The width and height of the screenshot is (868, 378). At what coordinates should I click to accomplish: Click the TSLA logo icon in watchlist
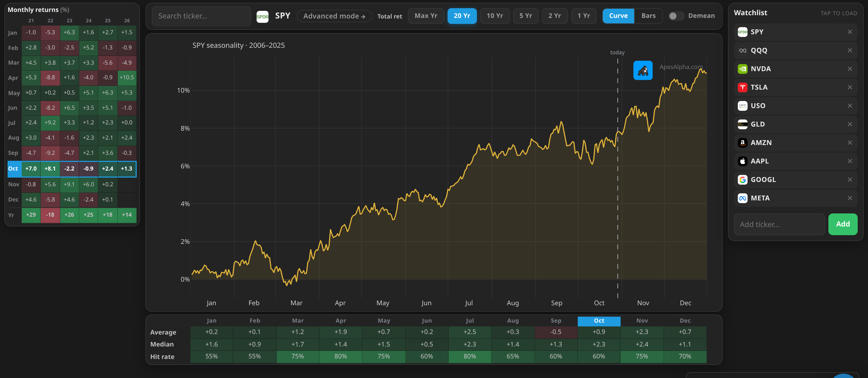742,87
